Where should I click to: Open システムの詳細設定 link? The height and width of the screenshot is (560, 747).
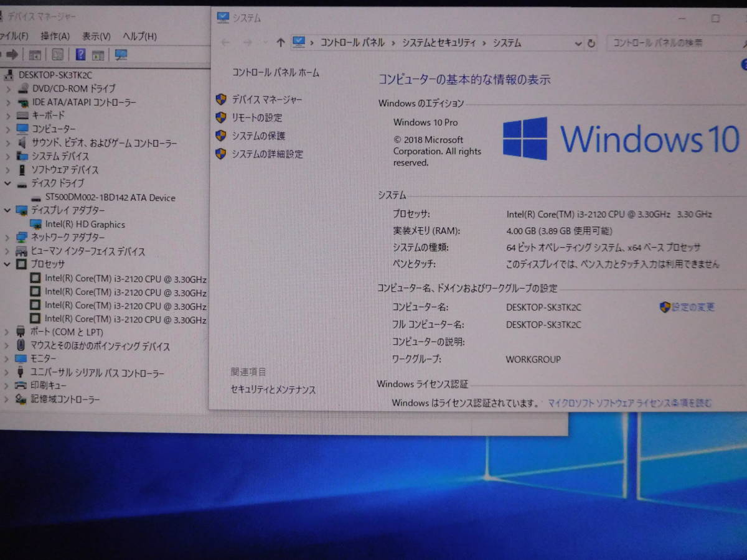268,154
